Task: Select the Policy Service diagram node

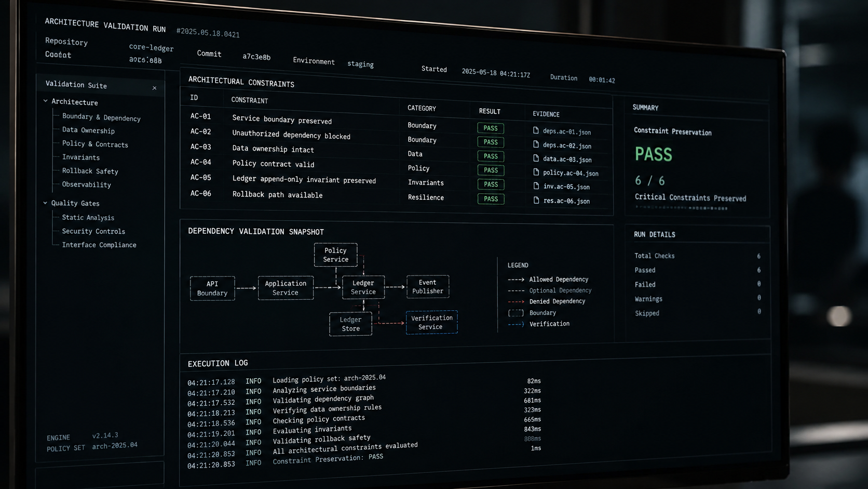Action: click(x=335, y=255)
